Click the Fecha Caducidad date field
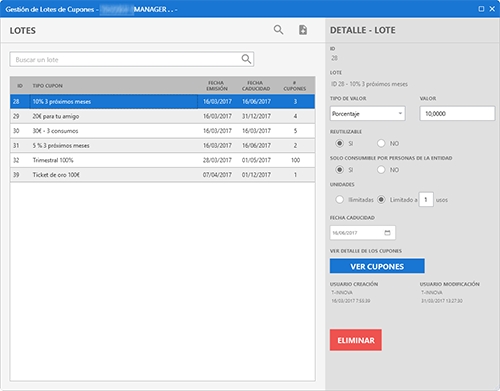Screen dimensions: 500x391 (x=363, y=233)
